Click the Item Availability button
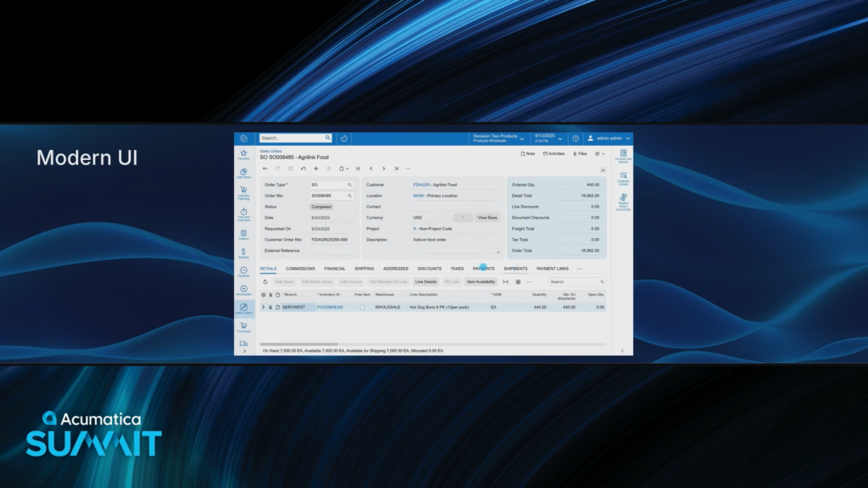The width and height of the screenshot is (868, 488). [480, 281]
